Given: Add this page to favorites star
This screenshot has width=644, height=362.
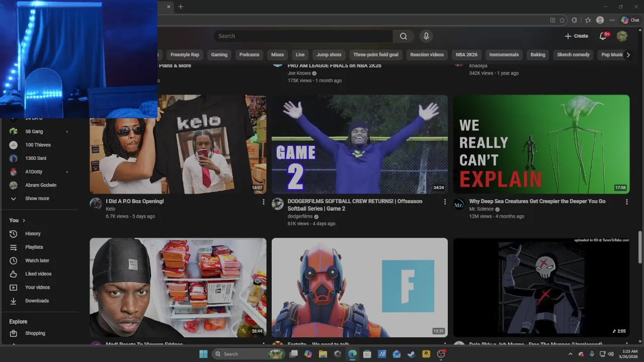Looking at the screenshot, I should [562, 20].
